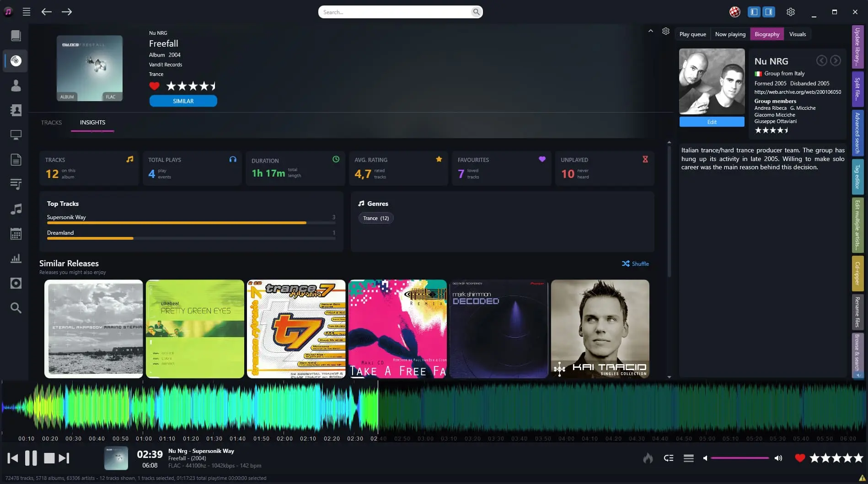Open album view settings gear
This screenshot has width=868, height=484.
pos(666,31)
